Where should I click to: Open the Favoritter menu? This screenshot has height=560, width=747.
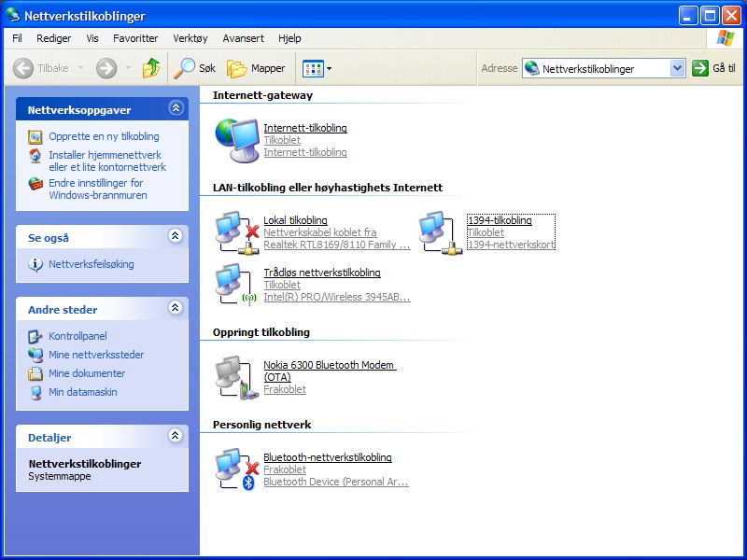pyautogui.click(x=135, y=38)
